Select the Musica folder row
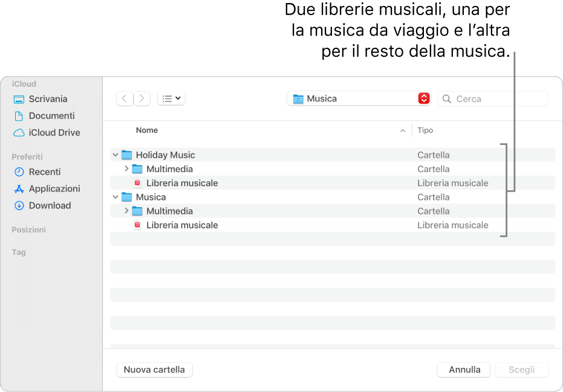The height and width of the screenshot is (392, 563). point(152,197)
